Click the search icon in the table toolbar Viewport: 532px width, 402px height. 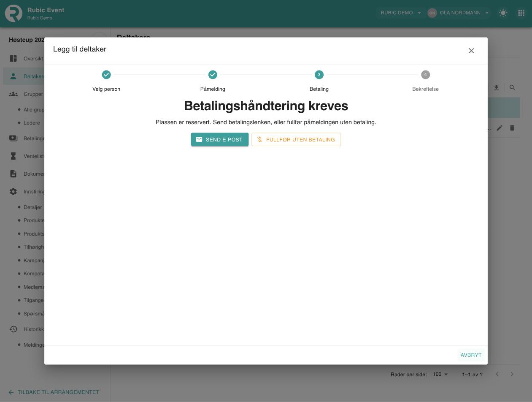pos(512,88)
